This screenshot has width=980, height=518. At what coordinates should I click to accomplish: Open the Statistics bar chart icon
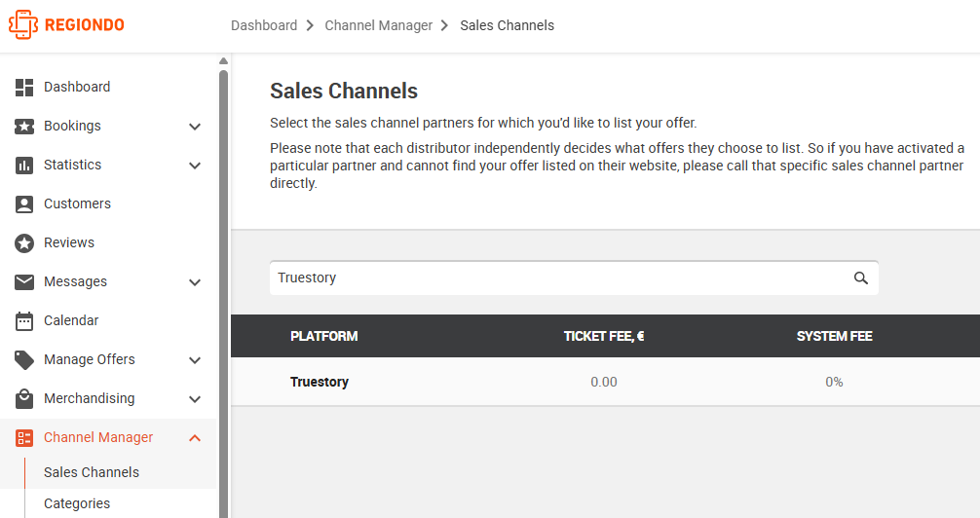click(24, 166)
